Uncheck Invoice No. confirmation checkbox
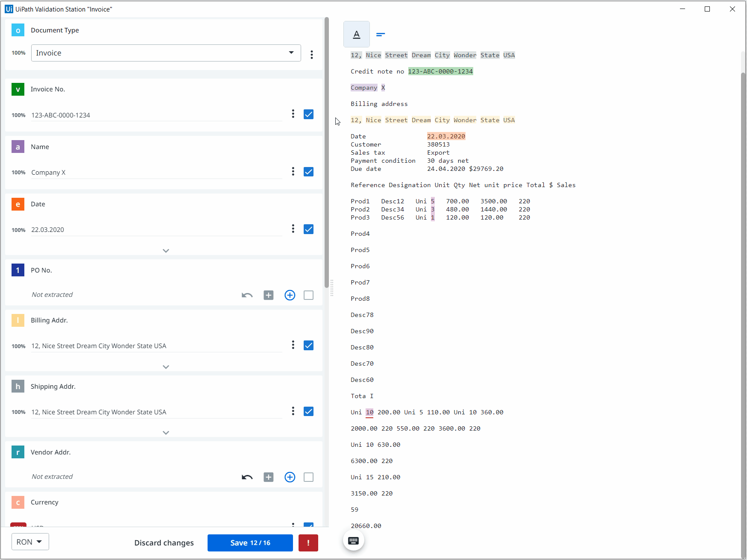 pyautogui.click(x=309, y=114)
